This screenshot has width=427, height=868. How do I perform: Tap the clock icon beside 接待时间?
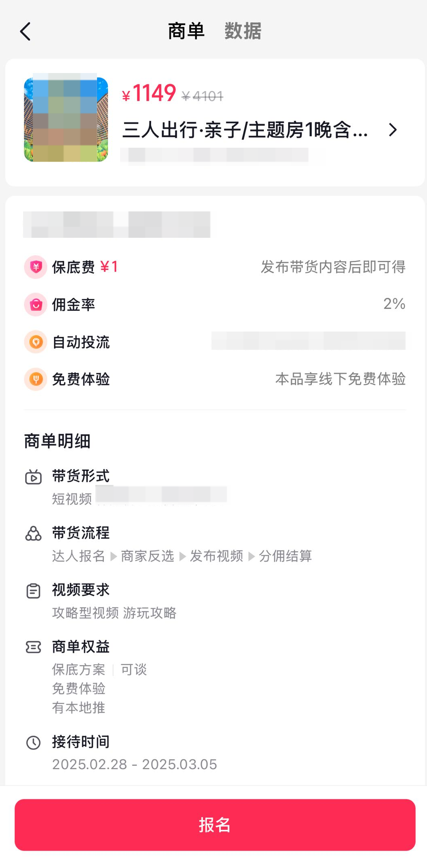pos(33,743)
